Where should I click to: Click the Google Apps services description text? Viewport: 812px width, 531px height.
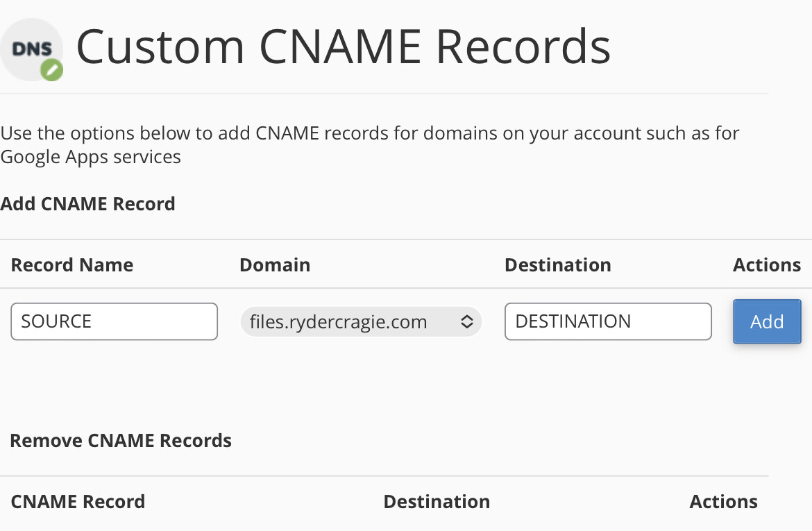click(91, 157)
